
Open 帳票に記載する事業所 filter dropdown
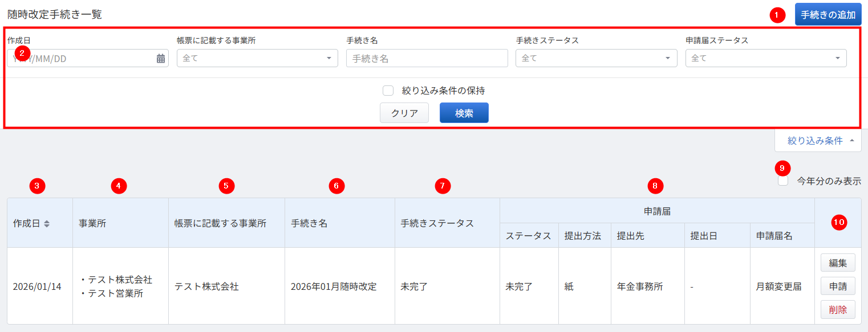(x=257, y=58)
